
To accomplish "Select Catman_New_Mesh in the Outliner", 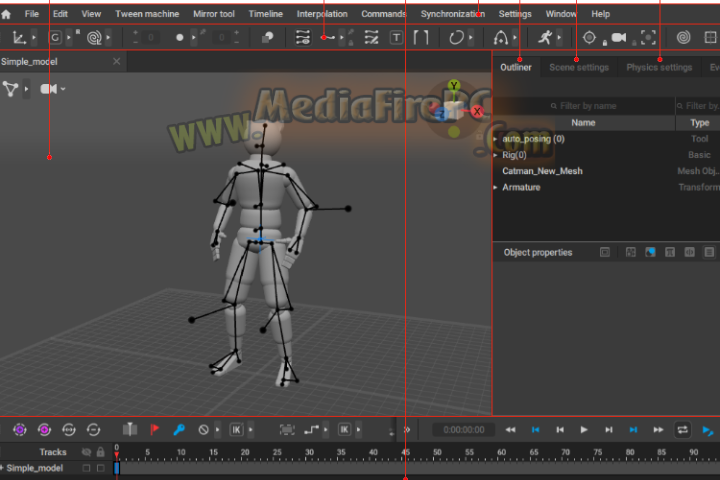I will (x=542, y=171).
